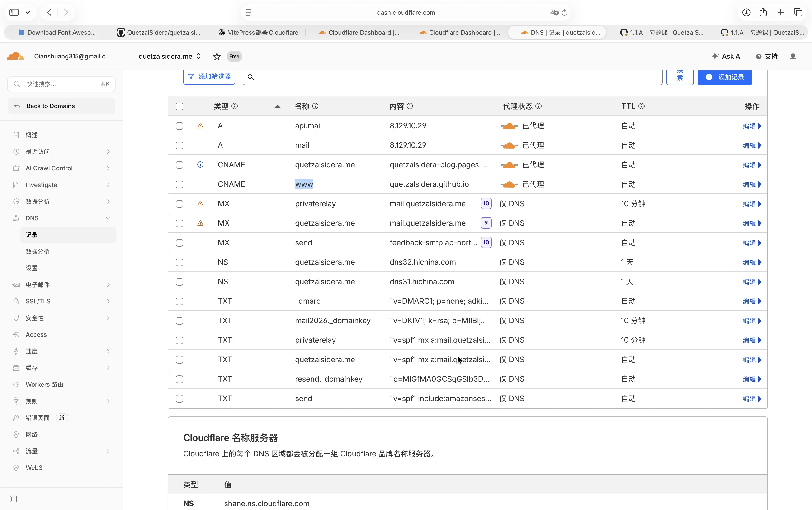
Task: Click Back to Domains
Action: click(x=61, y=106)
